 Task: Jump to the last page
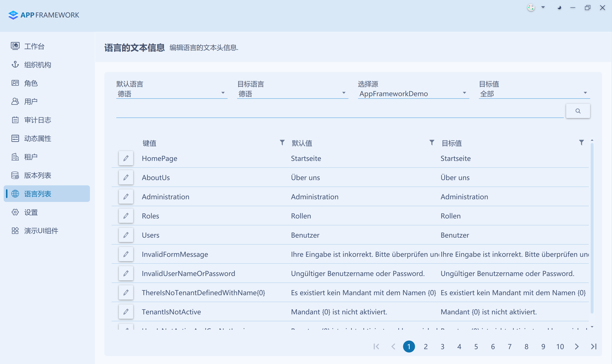(x=594, y=346)
